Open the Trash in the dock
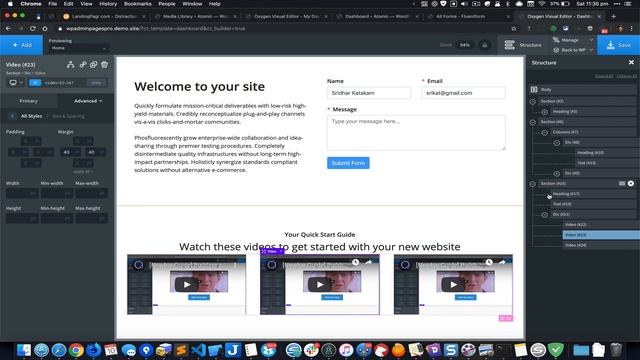 coord(616,350)
